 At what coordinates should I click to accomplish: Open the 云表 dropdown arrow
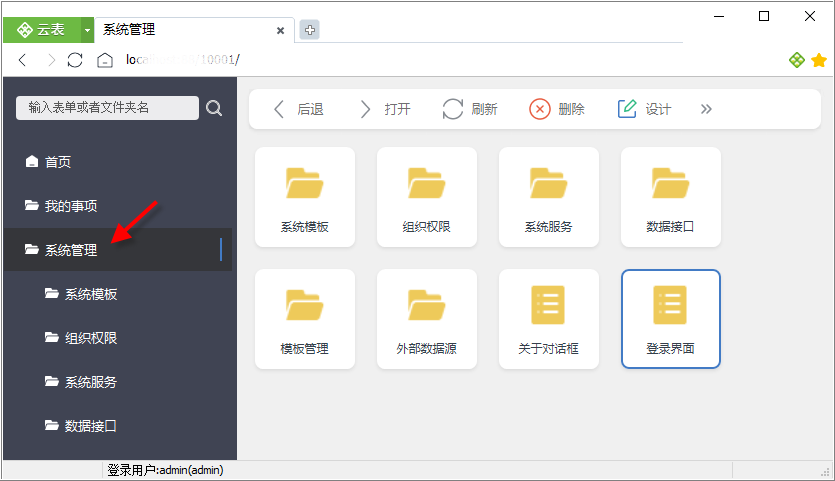(x=87, y=30)
